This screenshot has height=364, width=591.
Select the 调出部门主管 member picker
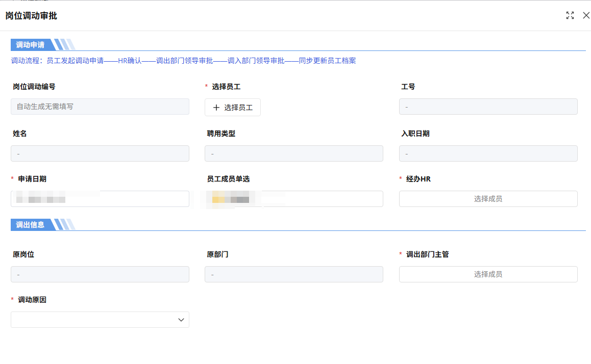[488, 274]
